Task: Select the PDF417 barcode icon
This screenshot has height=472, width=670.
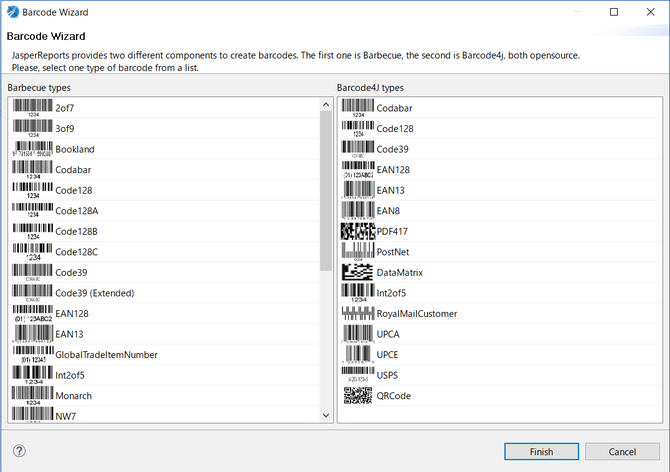Action: (x=358, y=231)
